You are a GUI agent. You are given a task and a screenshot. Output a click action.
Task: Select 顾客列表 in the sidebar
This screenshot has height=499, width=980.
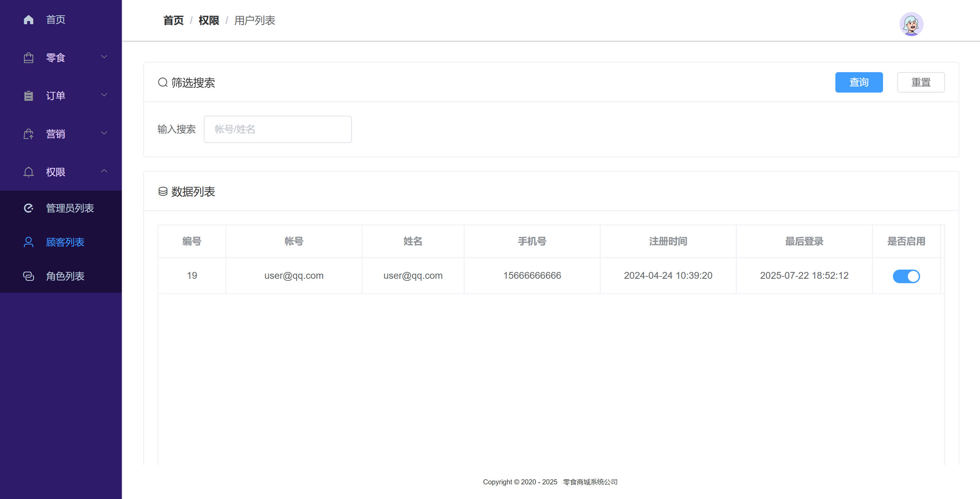point(61,242)
